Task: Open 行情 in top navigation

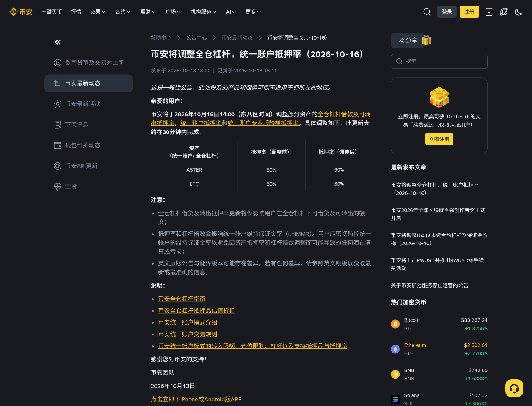Action: point(76,12)
